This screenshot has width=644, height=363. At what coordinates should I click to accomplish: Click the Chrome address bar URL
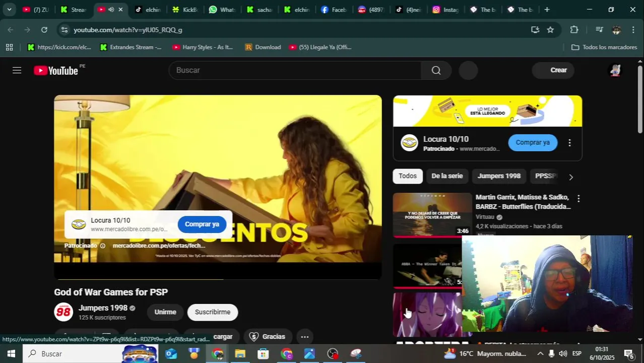(x=128, y=30)
